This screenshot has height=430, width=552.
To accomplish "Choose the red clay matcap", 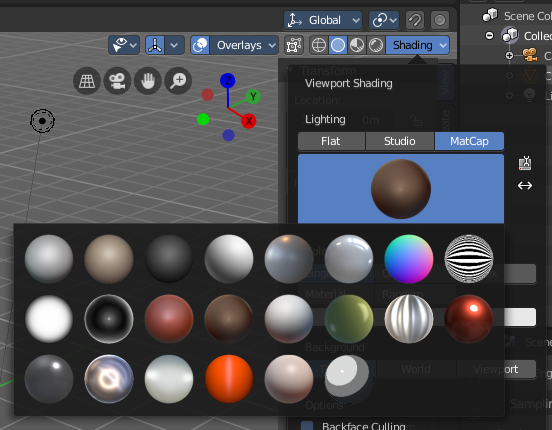I will coord(169,319).
